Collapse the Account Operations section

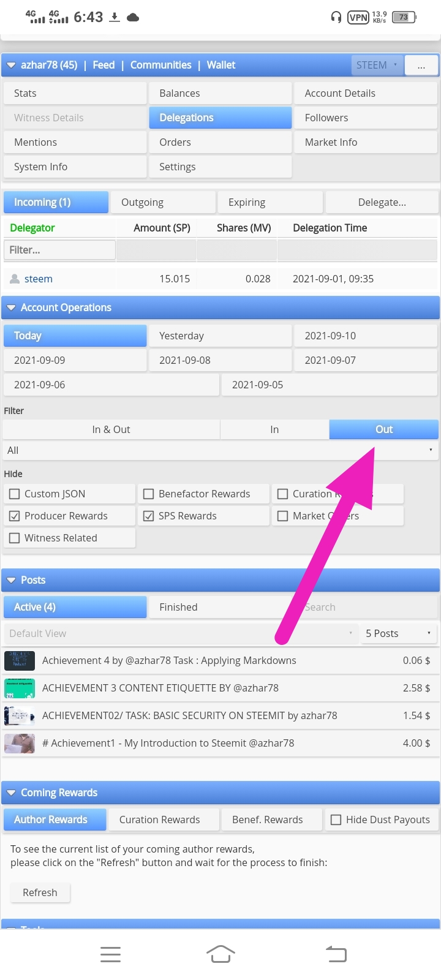tap(11, 307)
